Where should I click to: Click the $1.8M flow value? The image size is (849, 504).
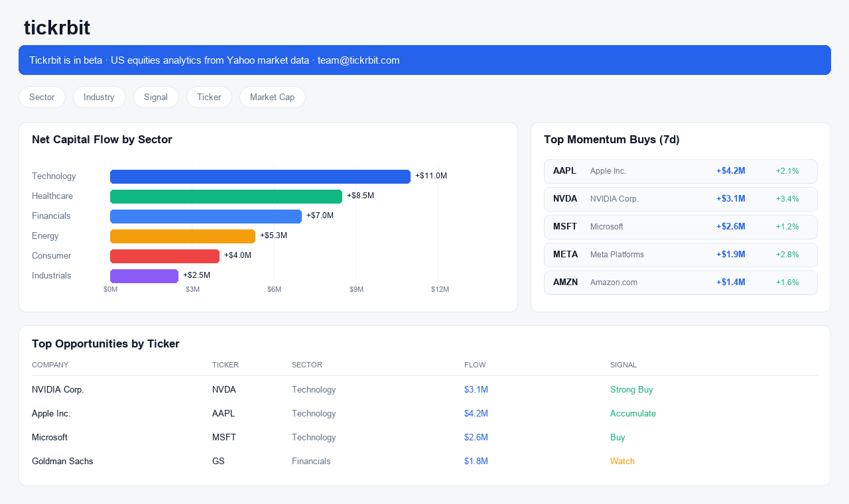476,462
